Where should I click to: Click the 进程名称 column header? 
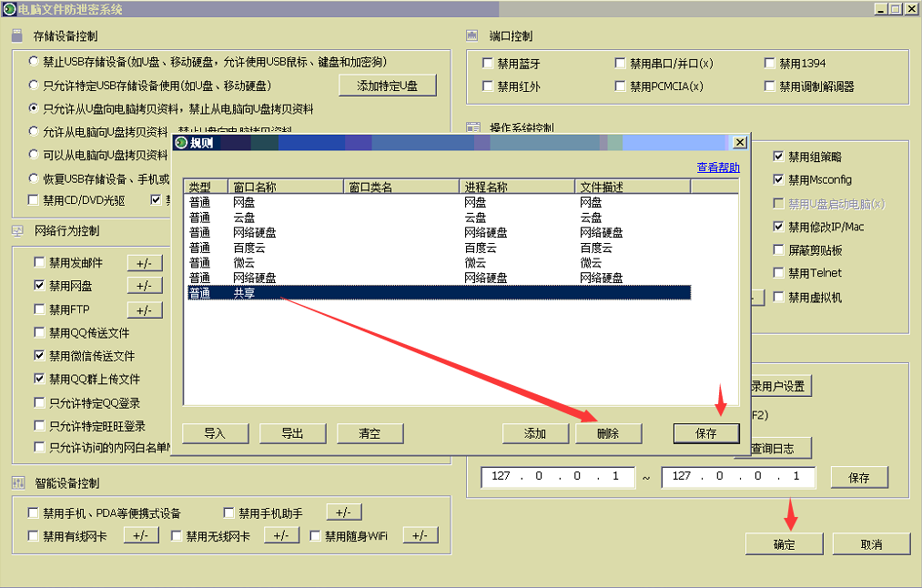click(516, 187)
